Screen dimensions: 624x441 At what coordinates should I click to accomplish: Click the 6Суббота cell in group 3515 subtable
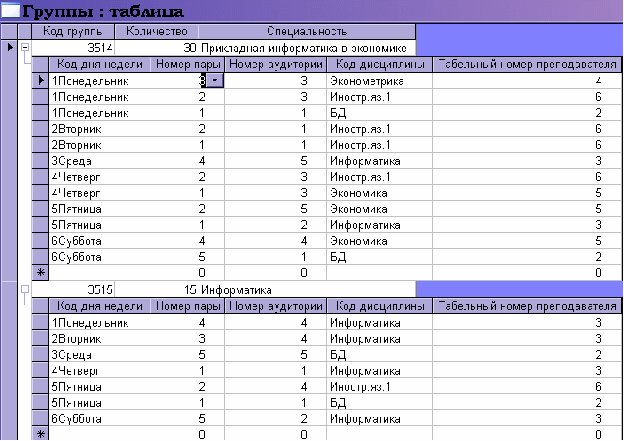click(x=99, y=418)
